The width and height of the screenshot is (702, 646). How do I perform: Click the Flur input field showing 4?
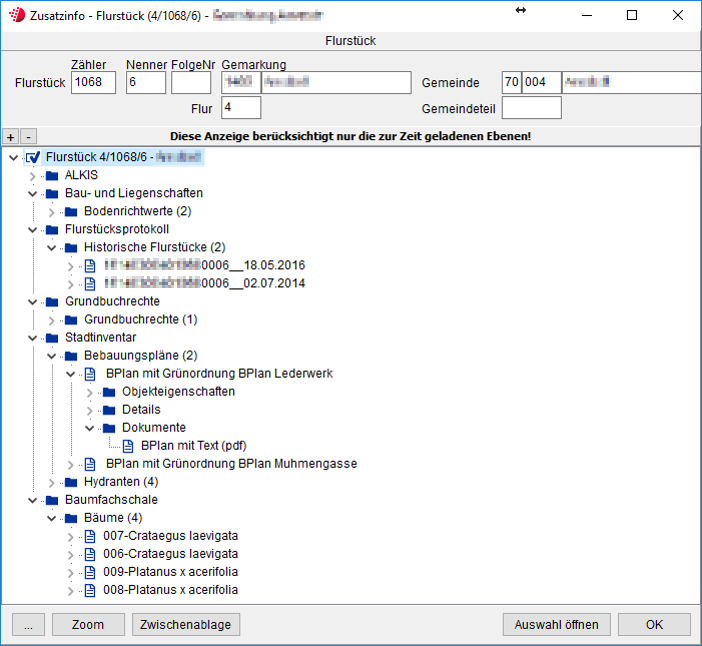pos(241,108)
